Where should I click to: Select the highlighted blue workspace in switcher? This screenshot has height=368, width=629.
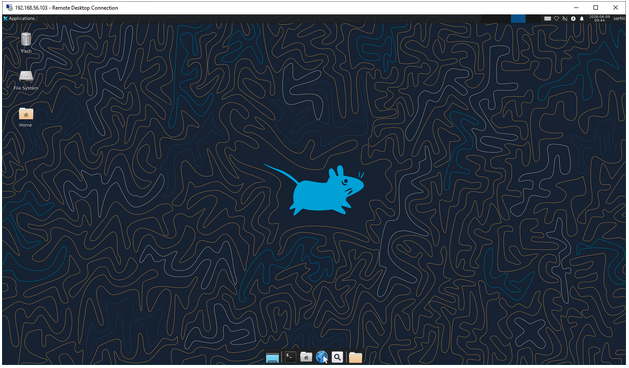click(518, 18)
